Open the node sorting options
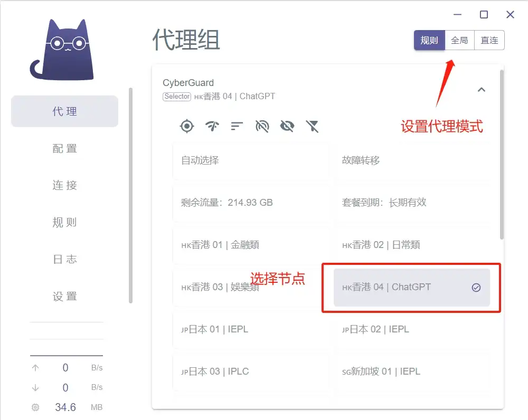The height and width of the screenshot is (420, 528). click(x=237, y=126)
